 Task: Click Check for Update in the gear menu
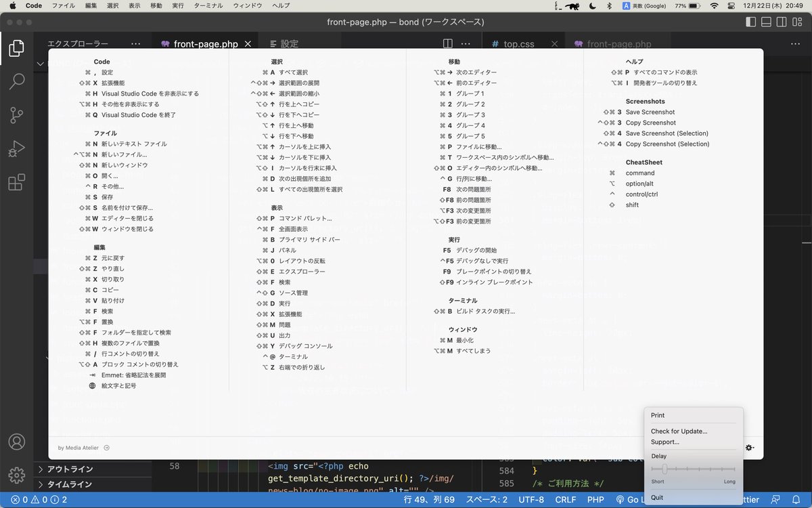[x=679, y=431]
